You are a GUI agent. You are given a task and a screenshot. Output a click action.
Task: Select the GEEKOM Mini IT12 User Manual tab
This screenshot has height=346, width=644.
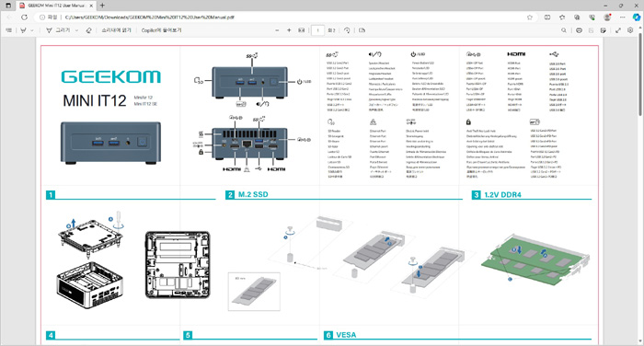(x=56, y=6)
